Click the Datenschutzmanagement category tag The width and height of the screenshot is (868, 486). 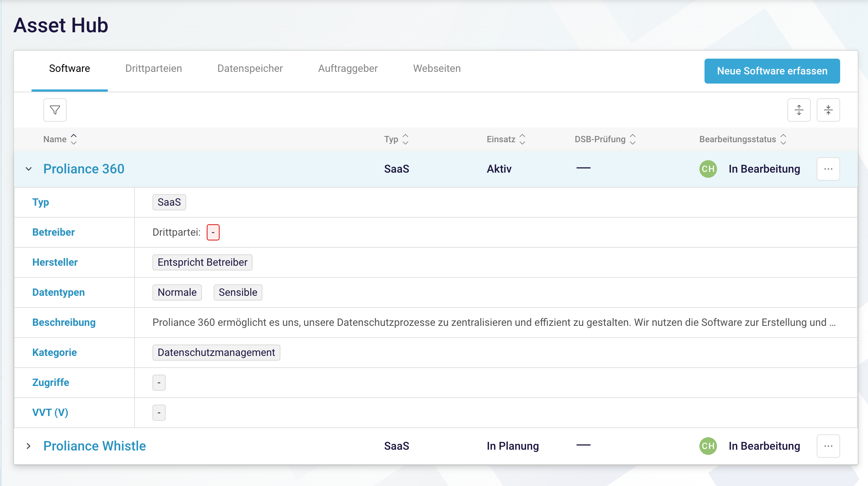[216, 353]
